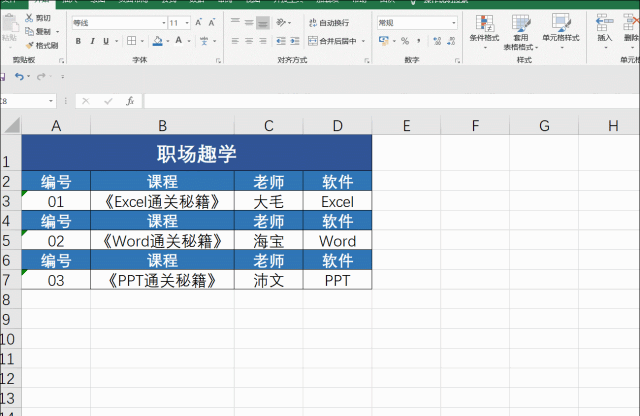Redo the last undone action

40,76
